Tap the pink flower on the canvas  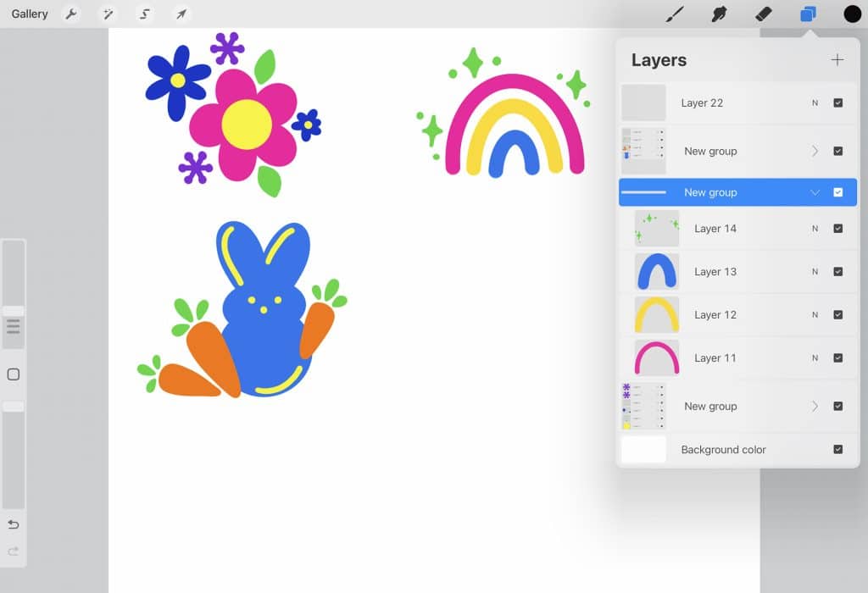pos(245,125)
